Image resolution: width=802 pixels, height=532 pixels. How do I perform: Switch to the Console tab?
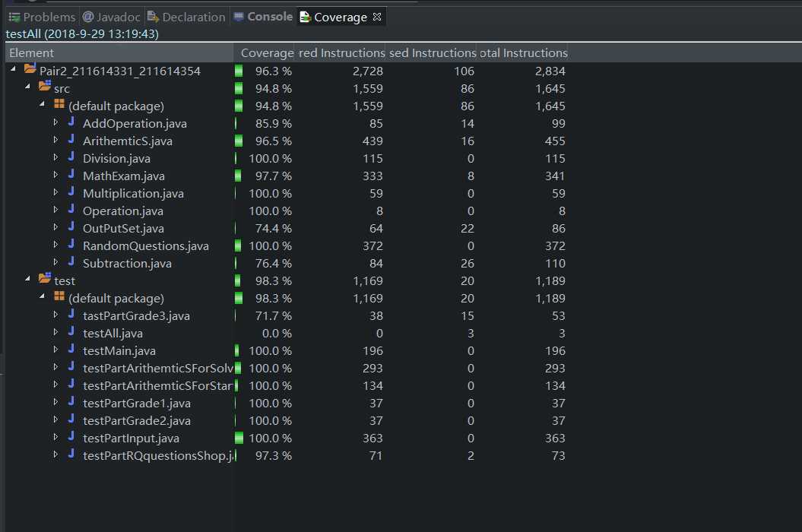(x=263, y=17)
